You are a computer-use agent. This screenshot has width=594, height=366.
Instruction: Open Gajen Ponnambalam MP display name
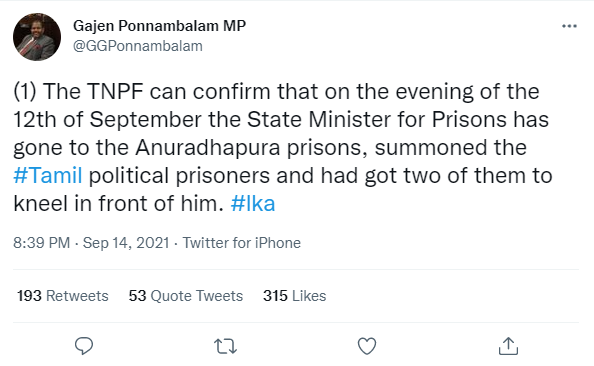tap(159, 26)
